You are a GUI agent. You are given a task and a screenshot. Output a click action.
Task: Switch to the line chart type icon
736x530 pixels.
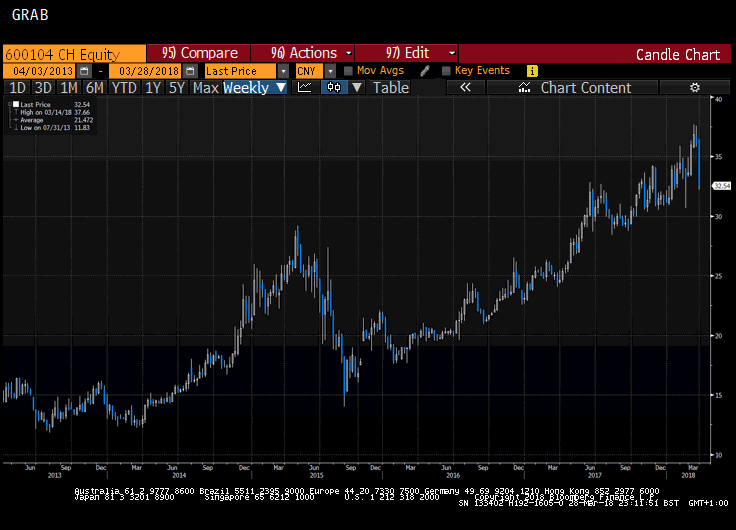point(305,87)
